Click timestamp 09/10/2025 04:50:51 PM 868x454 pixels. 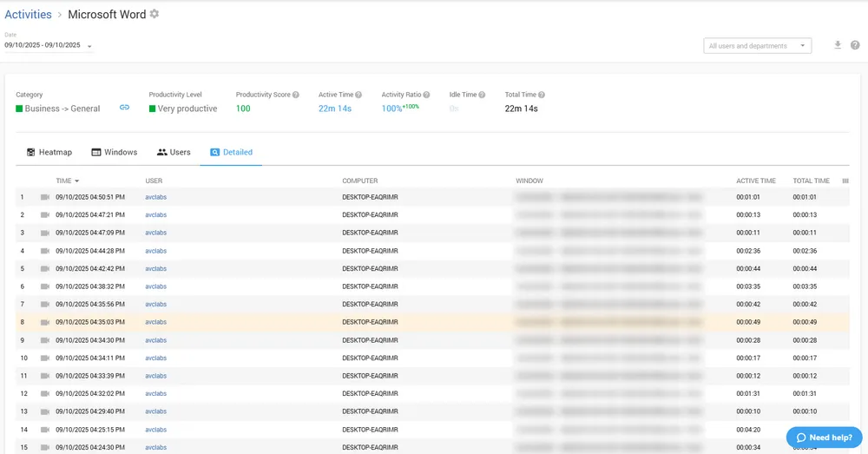[90, 197]
